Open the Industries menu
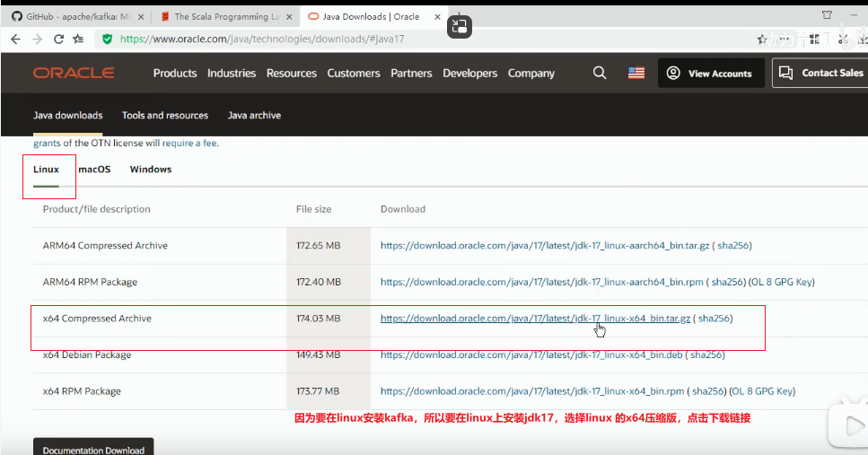Viewport: 868px width, 455px height. (232, 73)
